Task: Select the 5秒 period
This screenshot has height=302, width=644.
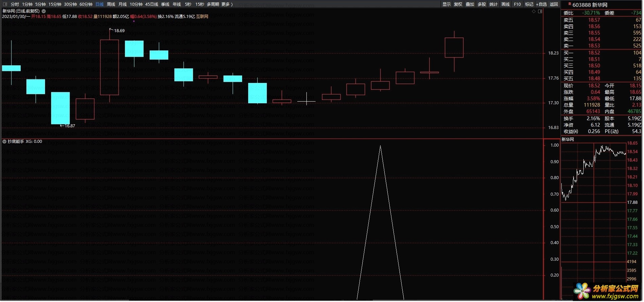Action: [188, 4]
